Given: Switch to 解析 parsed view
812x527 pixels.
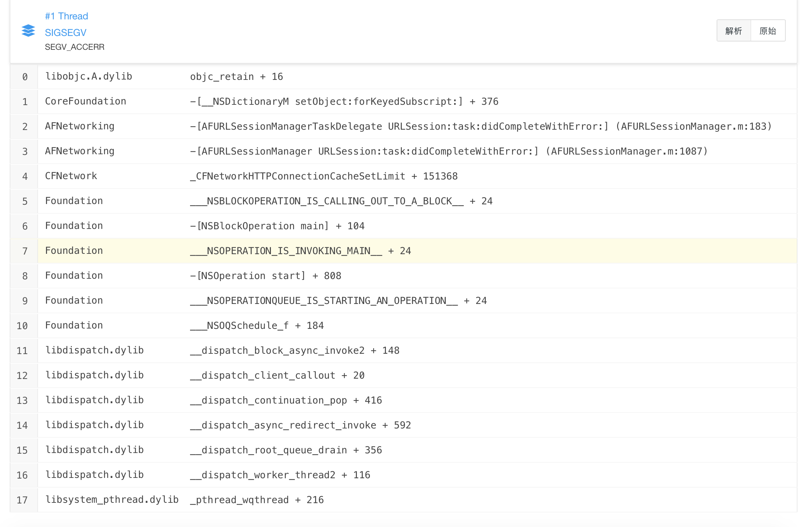Looking at the screenshot, I should [734, 31].
